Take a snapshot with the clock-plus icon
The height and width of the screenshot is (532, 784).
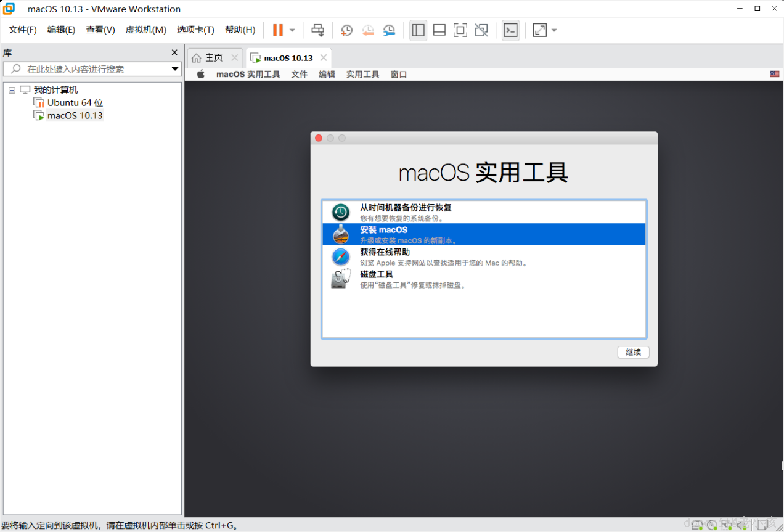(347, 30)
